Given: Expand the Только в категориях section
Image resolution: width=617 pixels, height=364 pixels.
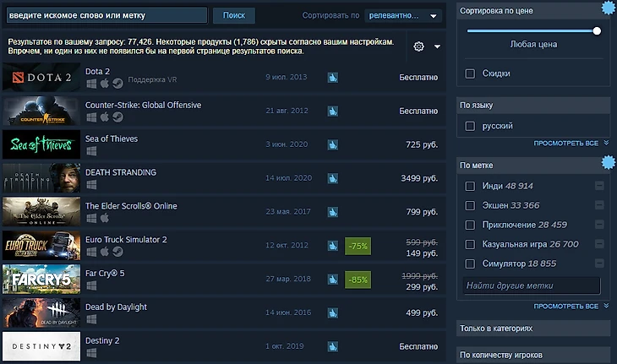Looking at the screenshot, I should (x=533, y=329).
